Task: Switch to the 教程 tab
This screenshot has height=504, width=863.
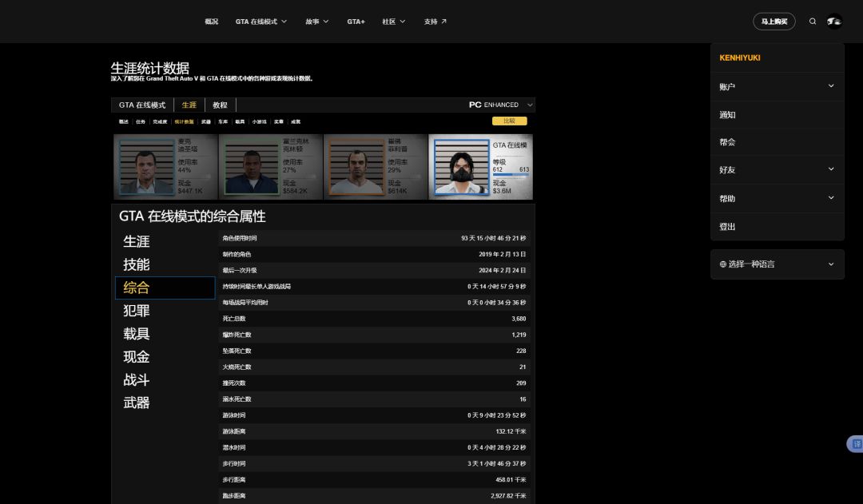Action: tap(221, 105)
